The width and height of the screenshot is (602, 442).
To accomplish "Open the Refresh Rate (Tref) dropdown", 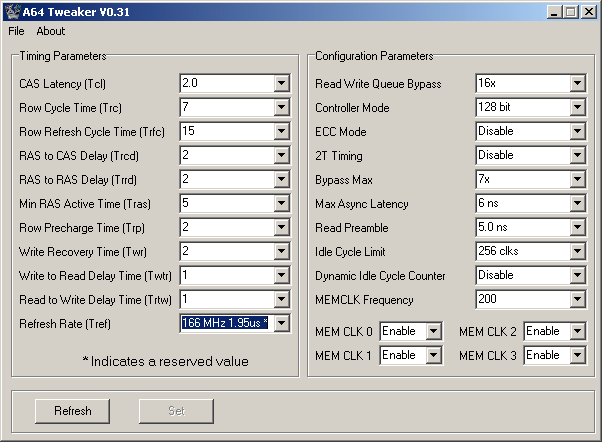I will pyautogui.click(x=281, y=323).
